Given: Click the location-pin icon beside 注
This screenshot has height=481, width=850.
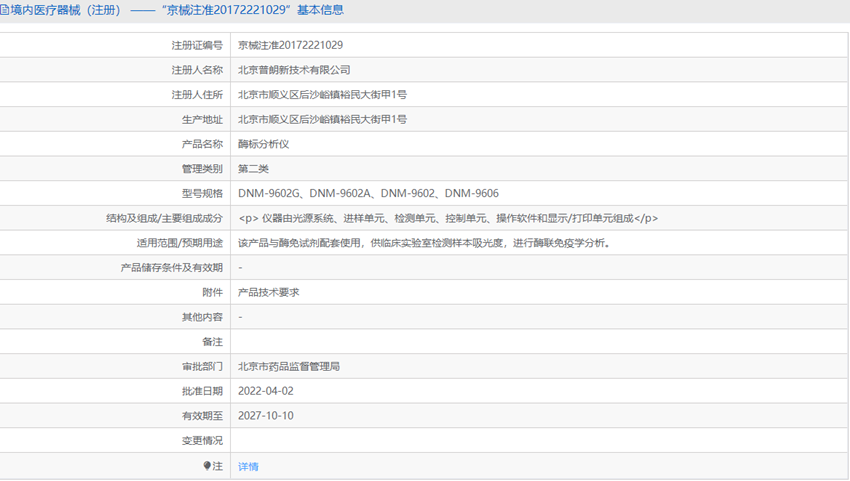Looking at the screenshot, I should pyautogui.click(x=207, y=466).
